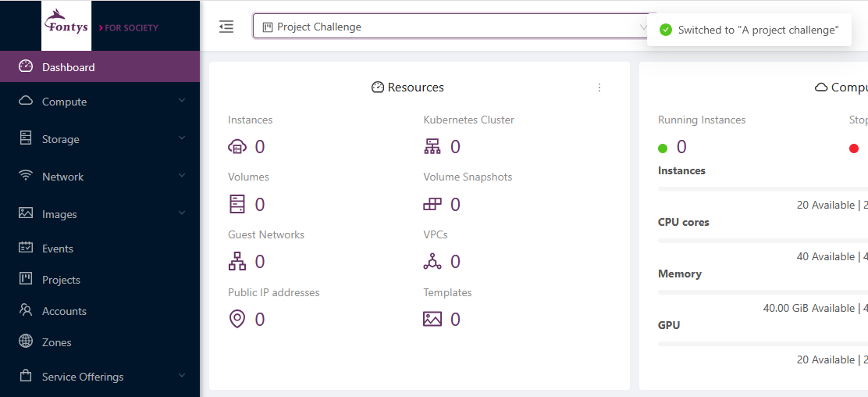Screen dimensions: 868x397
Task: Expand the Storage sidebar menu
Action: [x=100, y=139]
